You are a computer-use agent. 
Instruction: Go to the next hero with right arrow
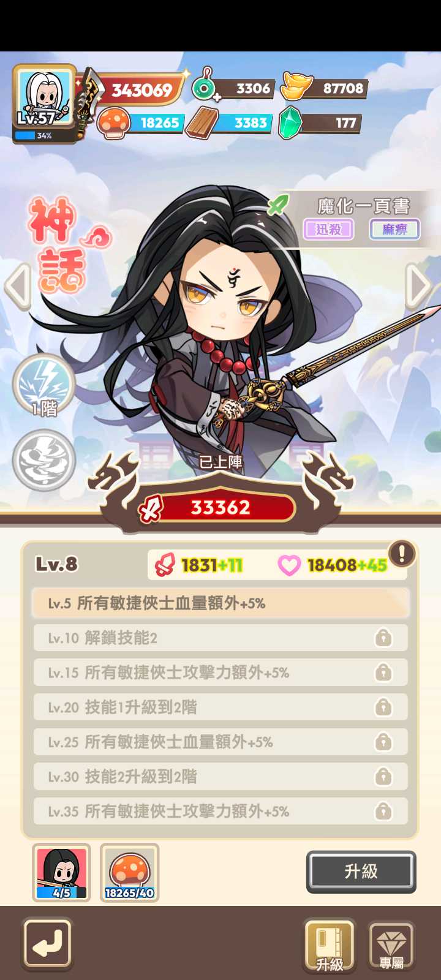pyautogui.click(x=420, y=285)
